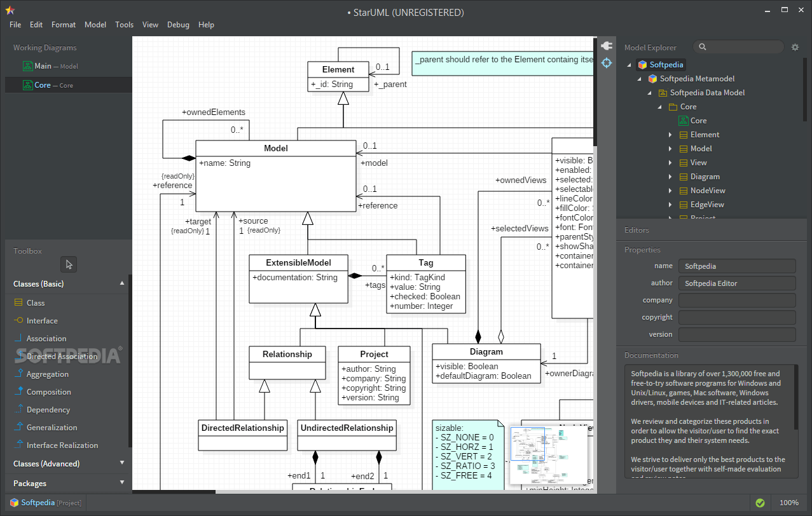Switch to Main working diagram
Screen dimensions: 812x516
[43, 66]
